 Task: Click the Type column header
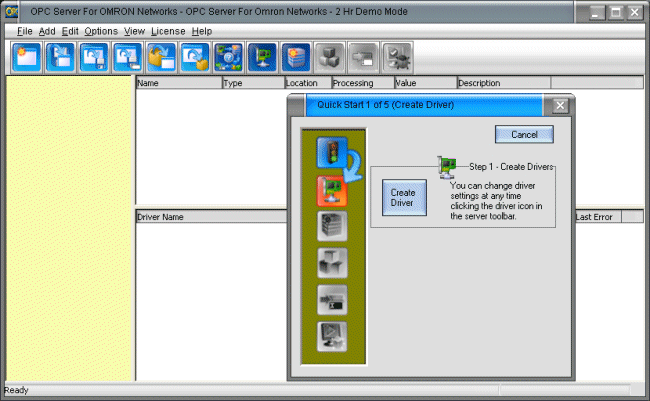pyautogui.click(x=253, y=83)
